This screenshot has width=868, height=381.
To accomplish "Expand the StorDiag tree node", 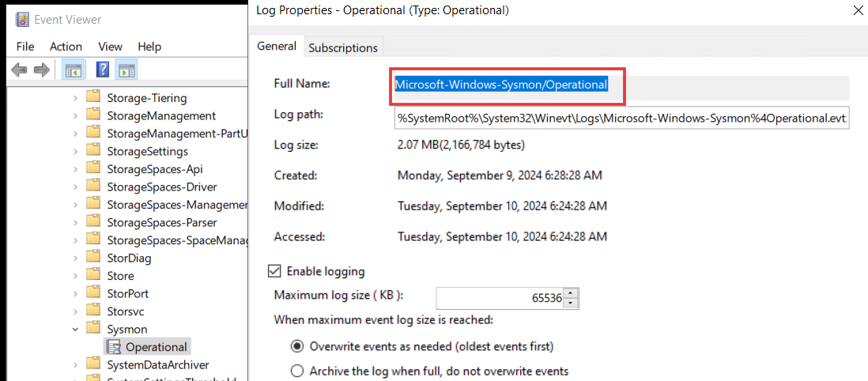I will click(76, 258).
